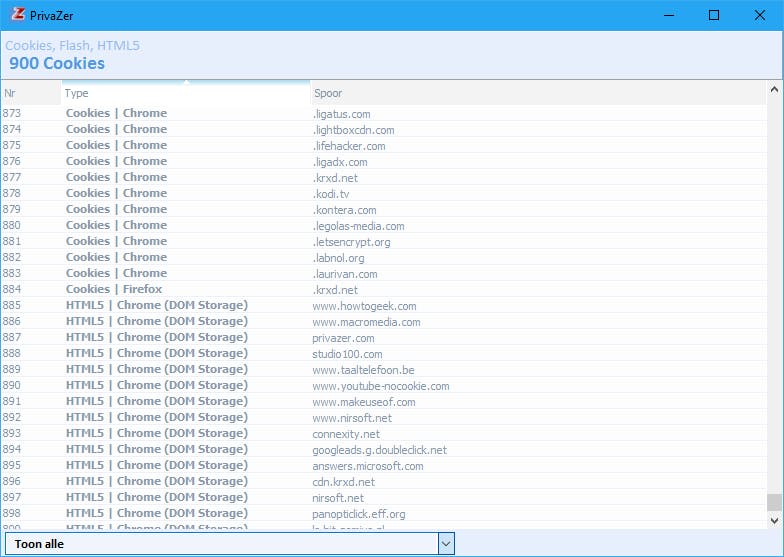
Task: Click the PrivaZer app icon in title bar
Action: (18, 14)
